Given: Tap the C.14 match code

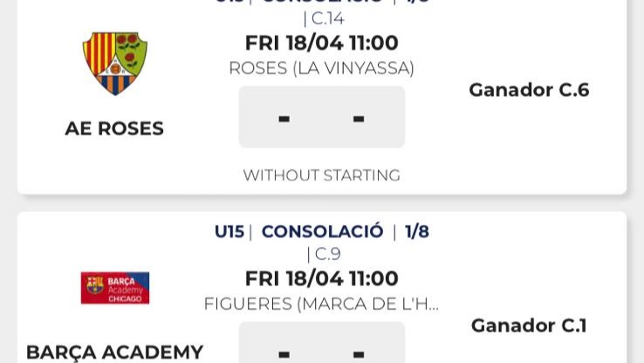Looking at the screenshot, I should pos(328,18).
